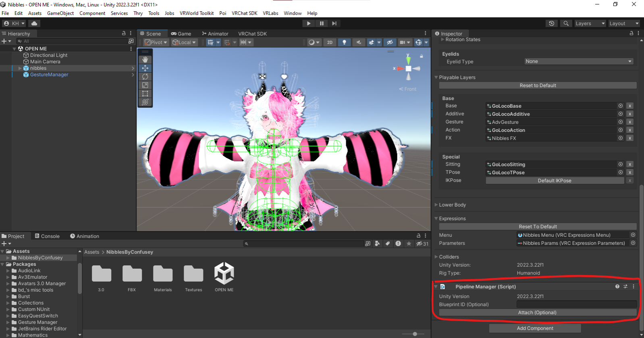Pick object for Nibbles Menu field
The image size is (644, 338).
[633, 235]
